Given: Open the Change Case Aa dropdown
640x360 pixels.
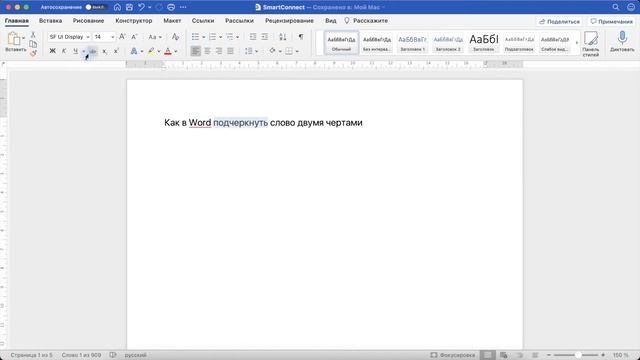Looking at the screenshot, I should (155, 37).
